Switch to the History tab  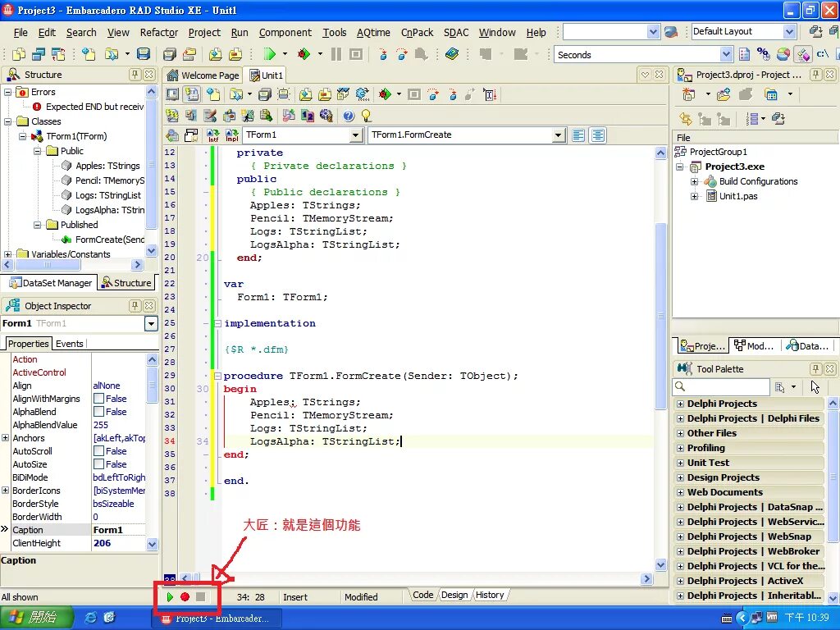tap(490, 595)
